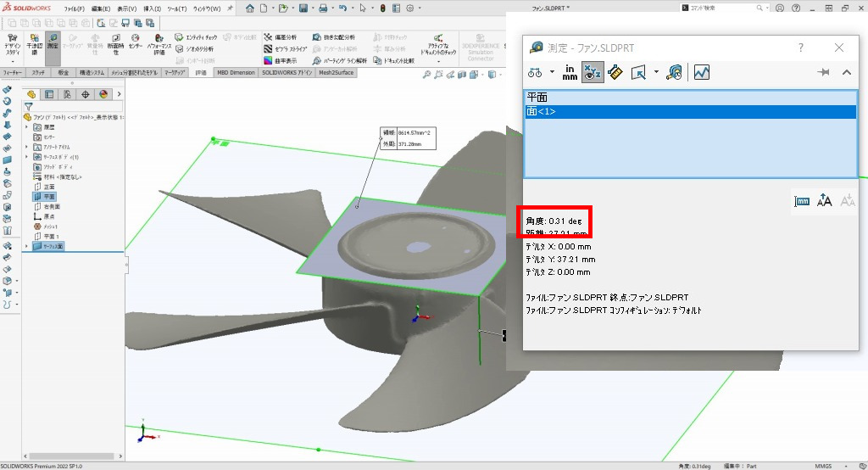Click the projected-on measurement icon
This screenshot has width=868, height=470.
click(x=639, y=72)
